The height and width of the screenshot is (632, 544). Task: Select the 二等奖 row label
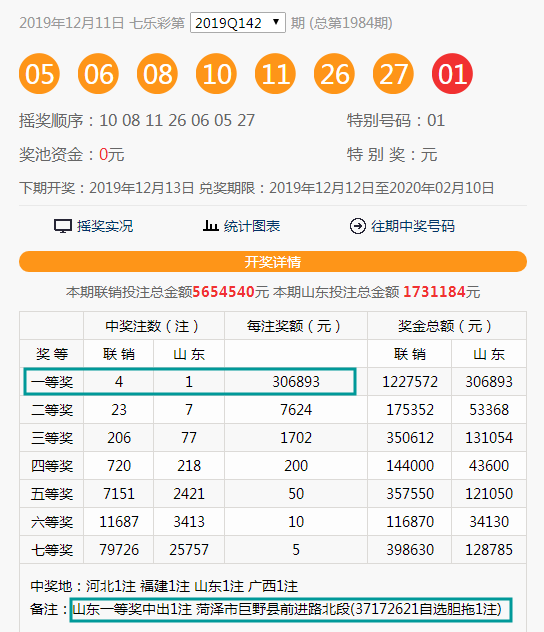tap(52, 410)
